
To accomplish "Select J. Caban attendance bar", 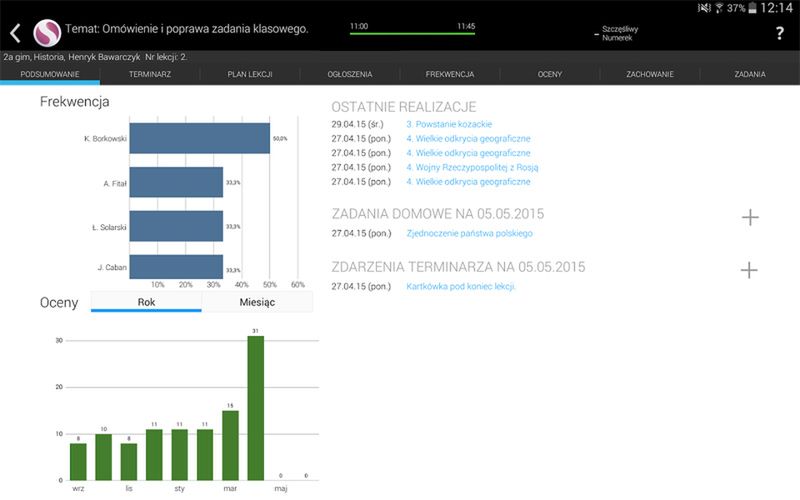I will tap(176, 267).
